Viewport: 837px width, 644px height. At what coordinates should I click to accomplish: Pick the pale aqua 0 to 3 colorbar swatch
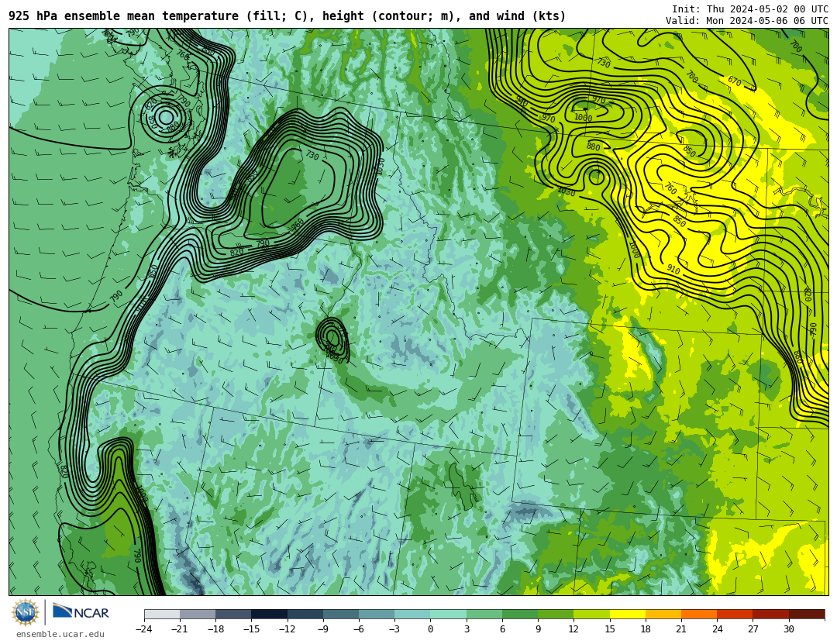[449, 614]
